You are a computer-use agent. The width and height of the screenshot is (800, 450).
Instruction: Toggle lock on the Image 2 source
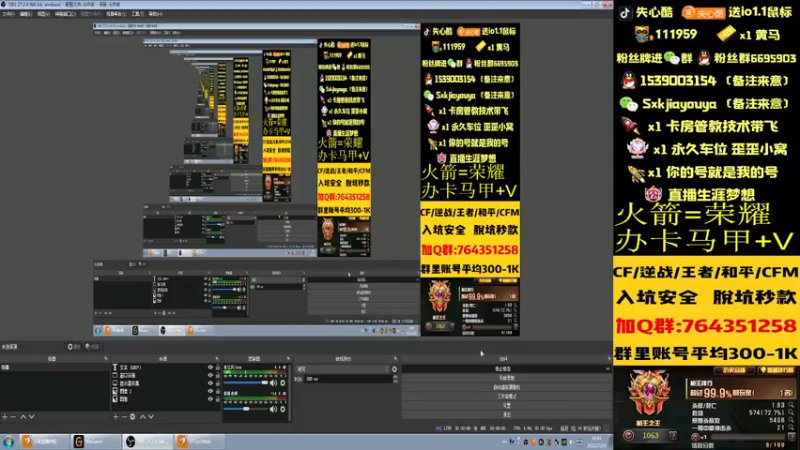(x=218, y=391)
